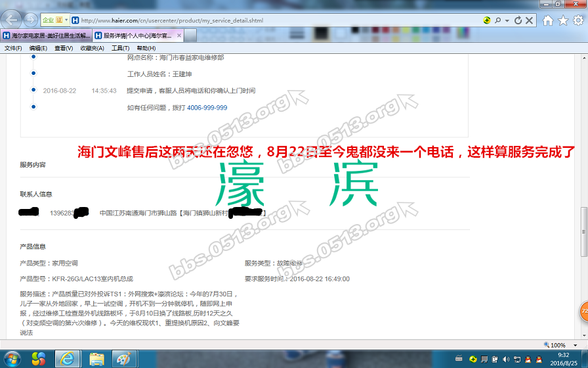Viewport: 588px width, 368px height.
Task: Close the 服务详情 tab
Action: point(178,35)
